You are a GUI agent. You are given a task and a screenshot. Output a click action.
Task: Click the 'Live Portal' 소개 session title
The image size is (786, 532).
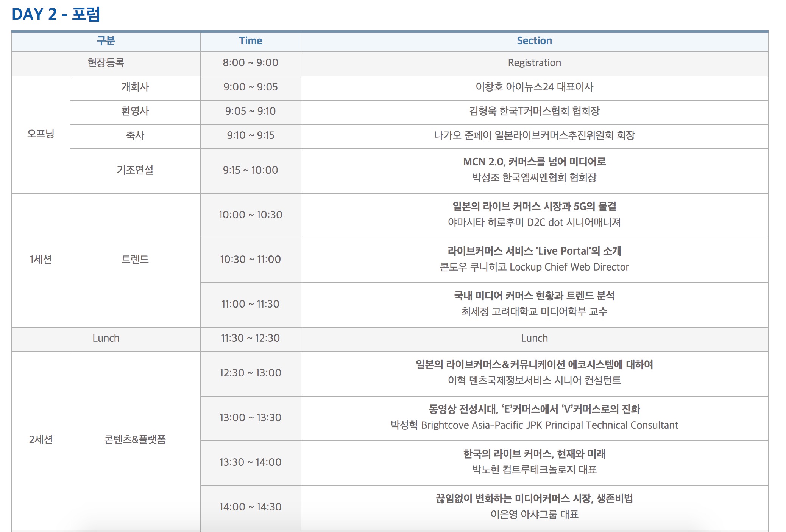[534, 251]
